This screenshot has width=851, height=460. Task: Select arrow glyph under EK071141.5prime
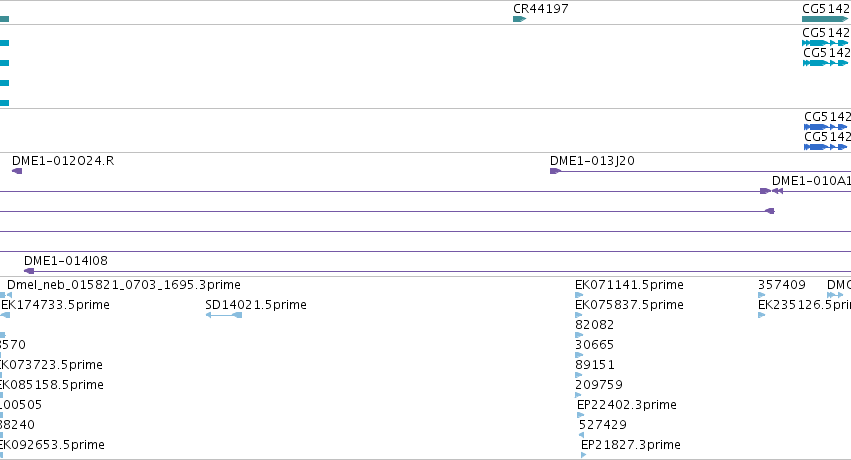[x=579, y=295]
